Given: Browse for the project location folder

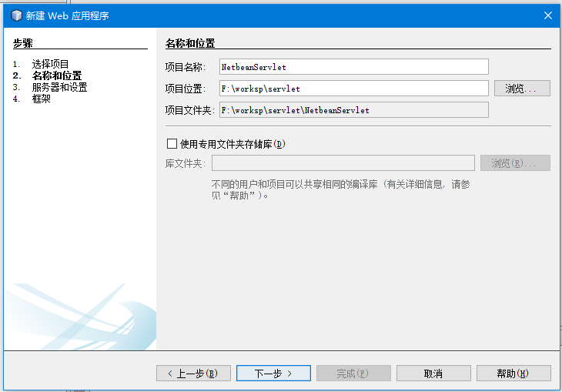Looking at the screenshot, I should [x=522, y=89].
